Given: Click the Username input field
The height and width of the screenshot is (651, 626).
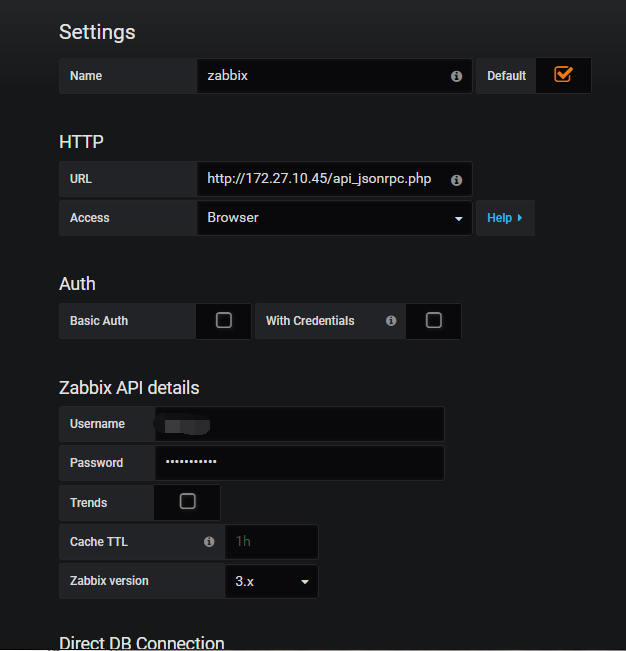Looking at the screenshot, I should point(299,424).
